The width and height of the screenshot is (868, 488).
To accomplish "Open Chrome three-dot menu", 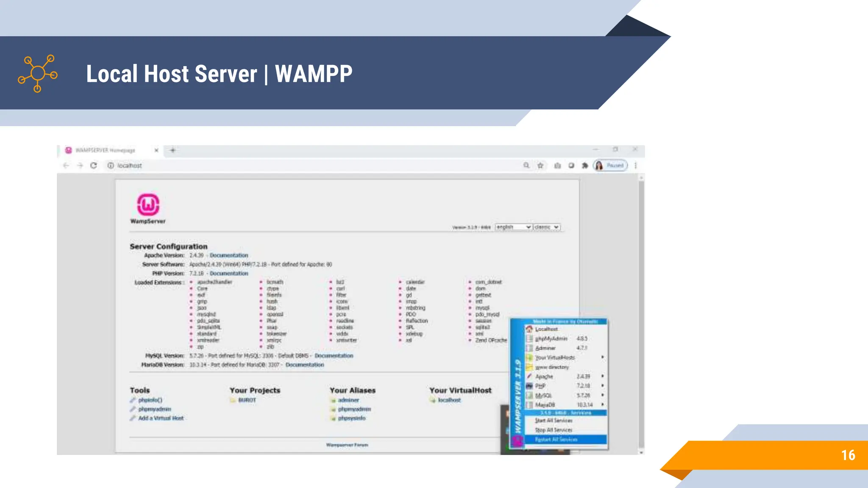I will [x=635, y=166].
